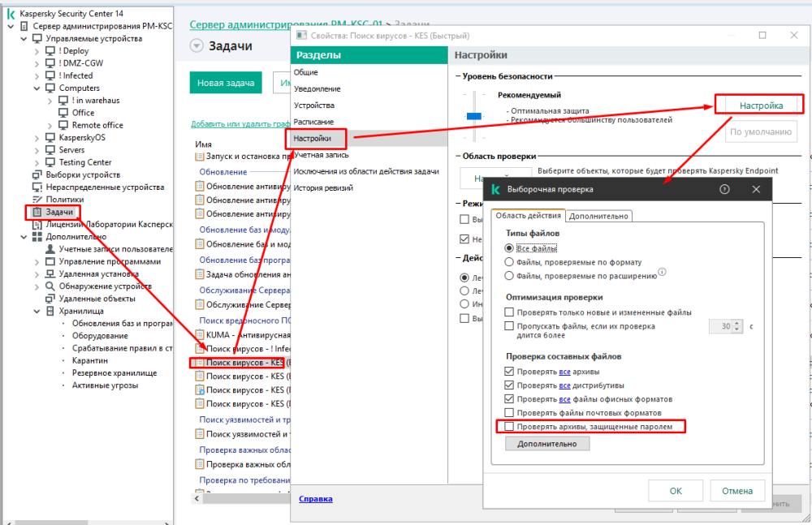The image size is (812, 525).
Task: Click the Удаленные объекты folder icon
Action: 50,299
